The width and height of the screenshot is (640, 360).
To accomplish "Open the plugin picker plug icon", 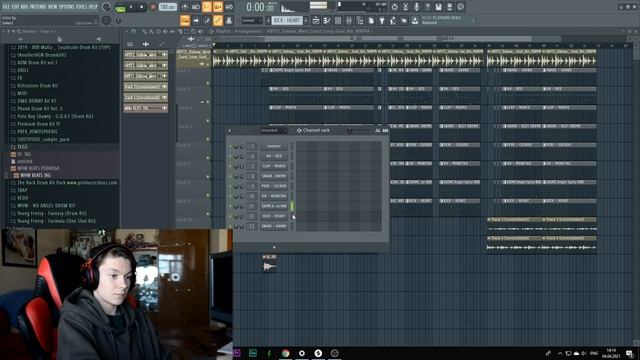I will [x=382, y=20].
